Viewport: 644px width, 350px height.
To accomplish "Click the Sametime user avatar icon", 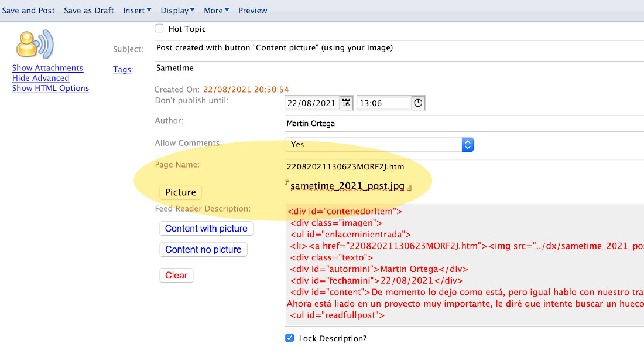I will click(x=35, y=45).
